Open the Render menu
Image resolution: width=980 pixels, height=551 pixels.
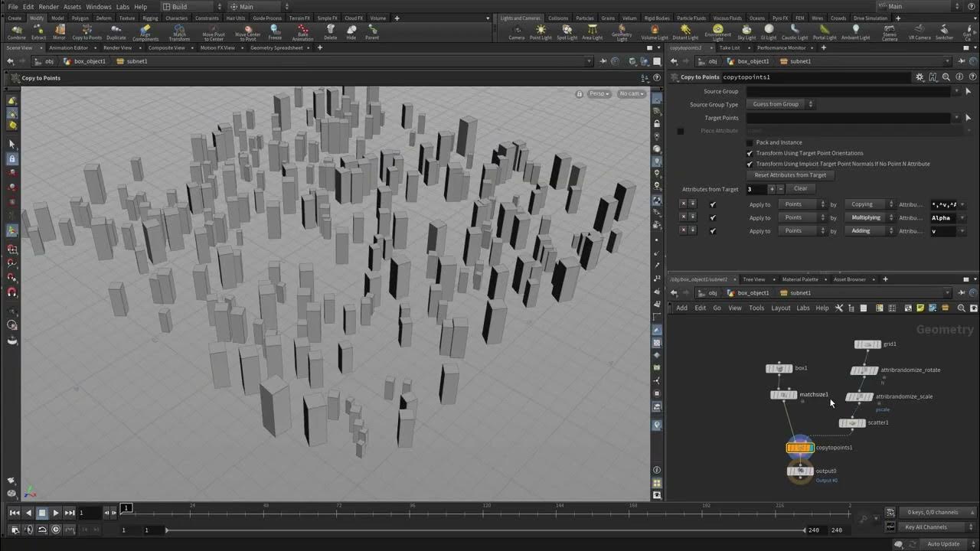(x=49, y=7)
